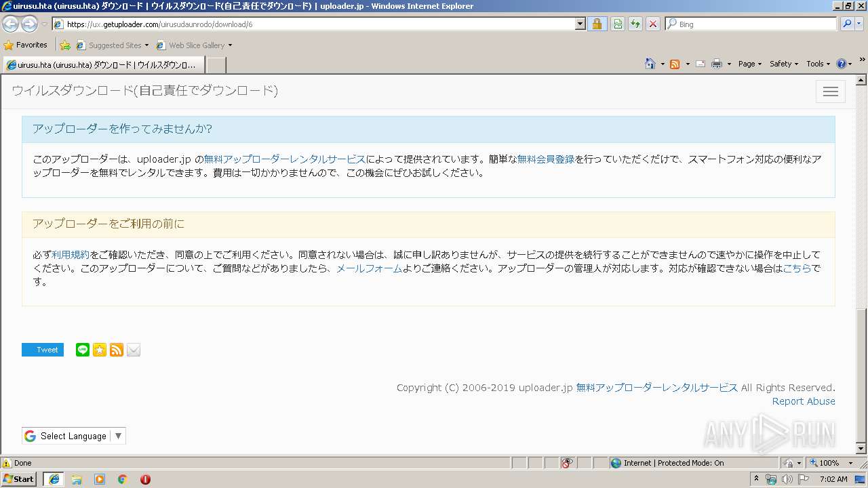This screenshot has height=488, width=868.
Task: Open the 利用規約 terms link
Action: click(x=71, y=256)
